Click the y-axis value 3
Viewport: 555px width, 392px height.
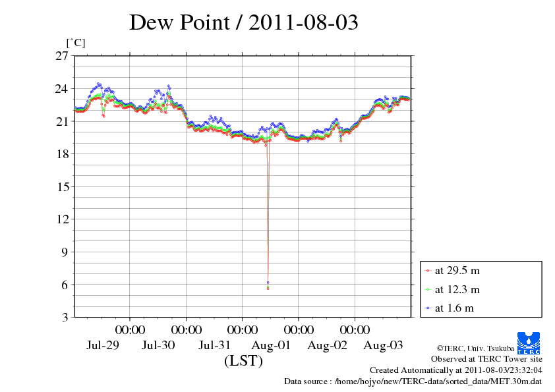pos(65,318)
